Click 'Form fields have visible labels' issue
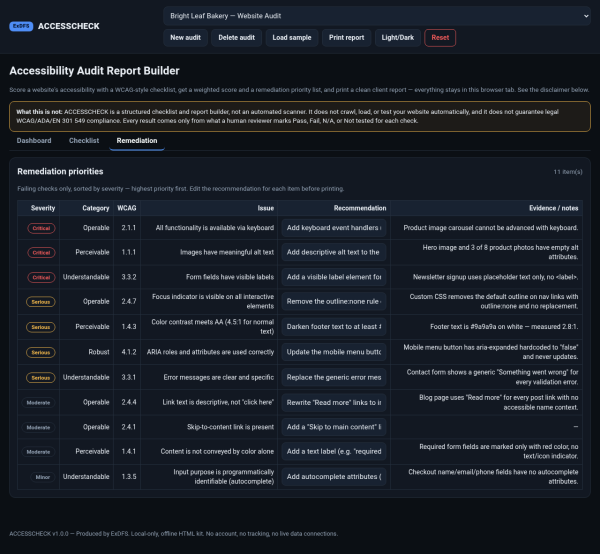Screen dimensions: 600x554 (230, 277)
